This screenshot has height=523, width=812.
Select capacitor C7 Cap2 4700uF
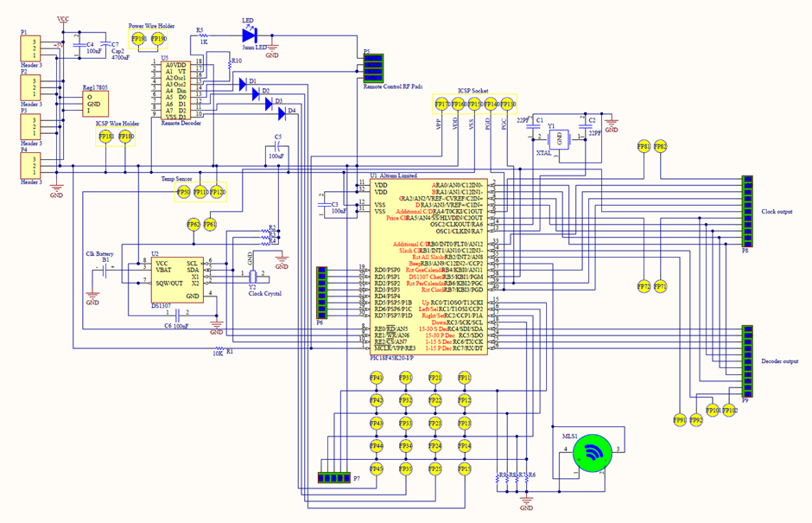(x=105, y=45)
